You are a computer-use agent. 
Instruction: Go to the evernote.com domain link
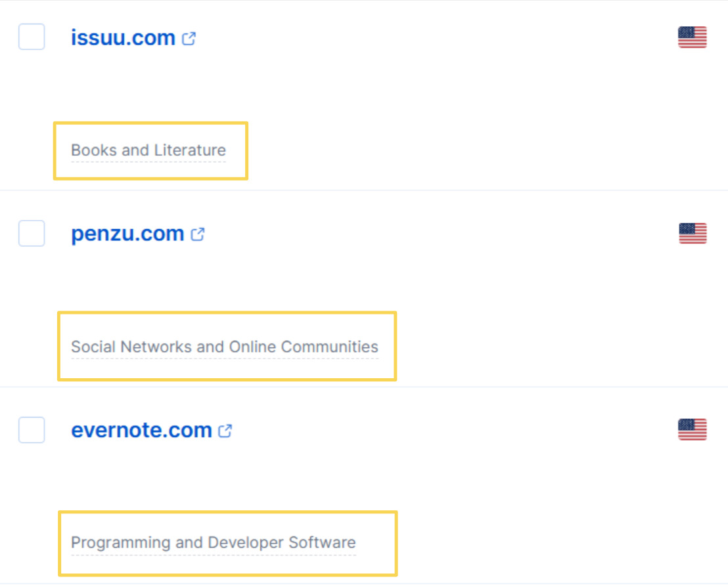pos(141,431)
